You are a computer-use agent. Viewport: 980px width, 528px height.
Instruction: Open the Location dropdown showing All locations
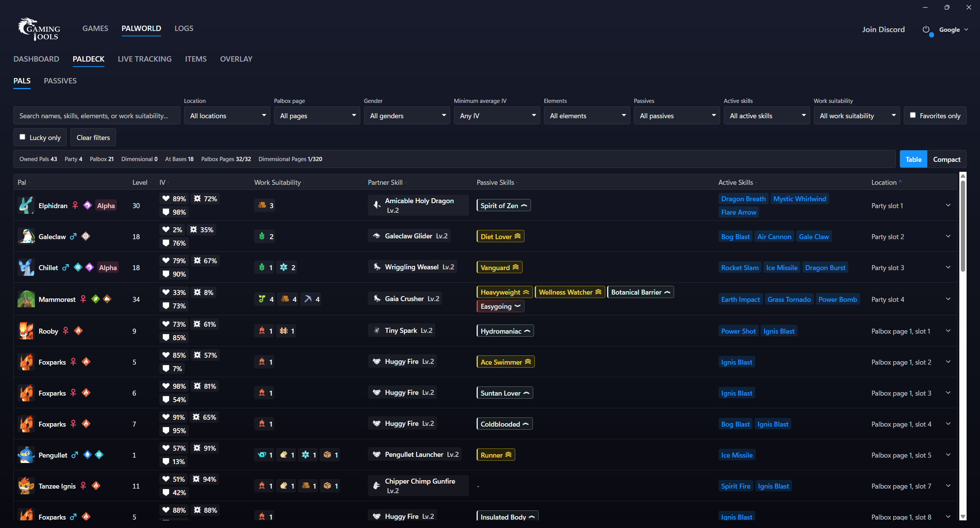[227, 116]
